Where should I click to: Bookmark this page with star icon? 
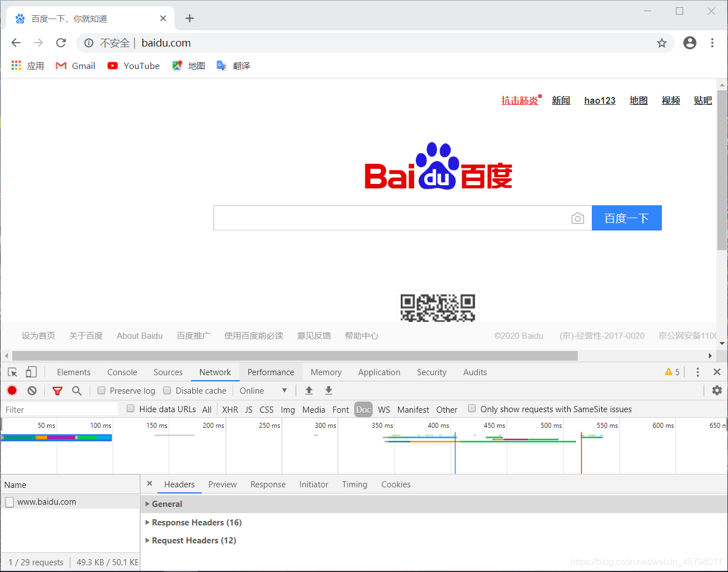[x=662, y=43]
